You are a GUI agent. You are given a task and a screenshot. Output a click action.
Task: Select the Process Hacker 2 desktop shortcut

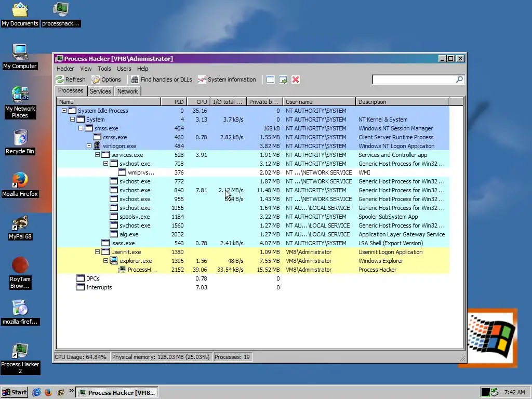(20, 358)
